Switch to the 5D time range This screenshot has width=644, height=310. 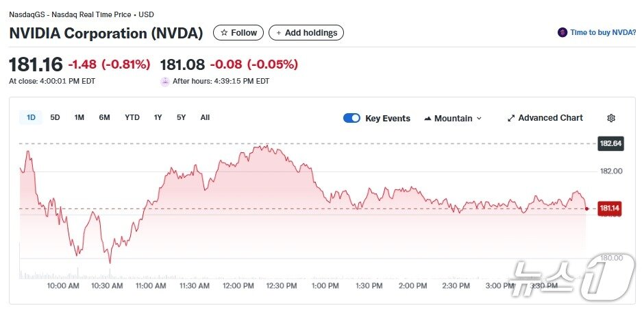pos(55,117)
